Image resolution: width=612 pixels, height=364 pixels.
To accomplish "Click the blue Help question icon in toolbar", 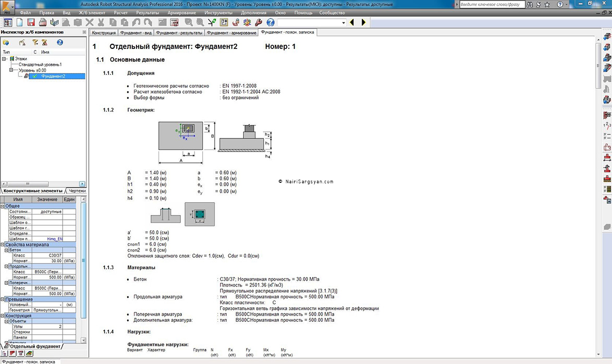I will (270, 22).
